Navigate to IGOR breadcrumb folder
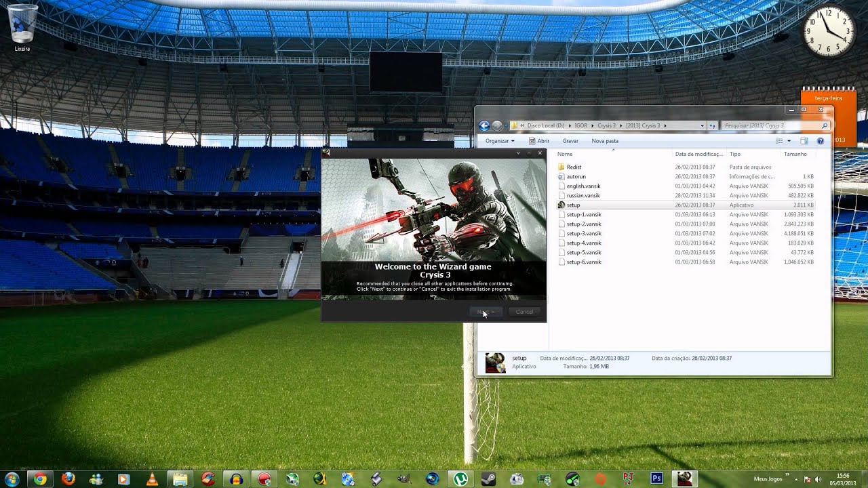Image resolution: width=868 pixels, height=488 pixels. click(x=581, y=125)
